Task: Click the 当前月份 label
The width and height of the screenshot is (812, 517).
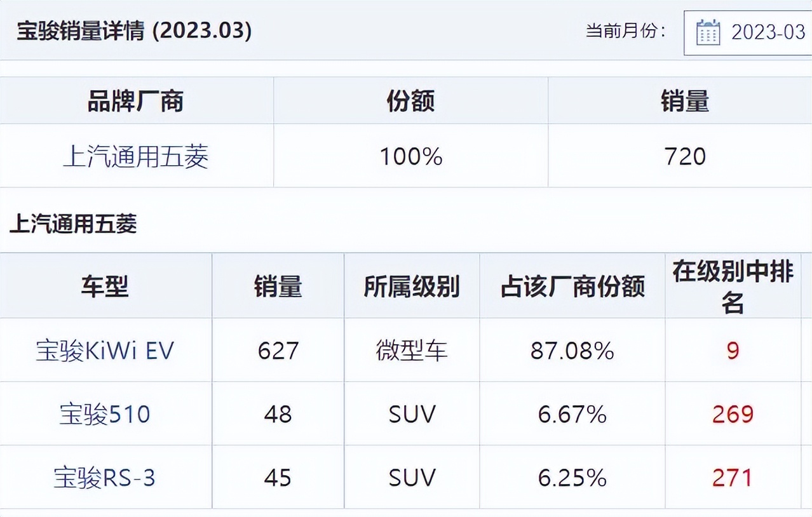Action: tap(625, 29)
